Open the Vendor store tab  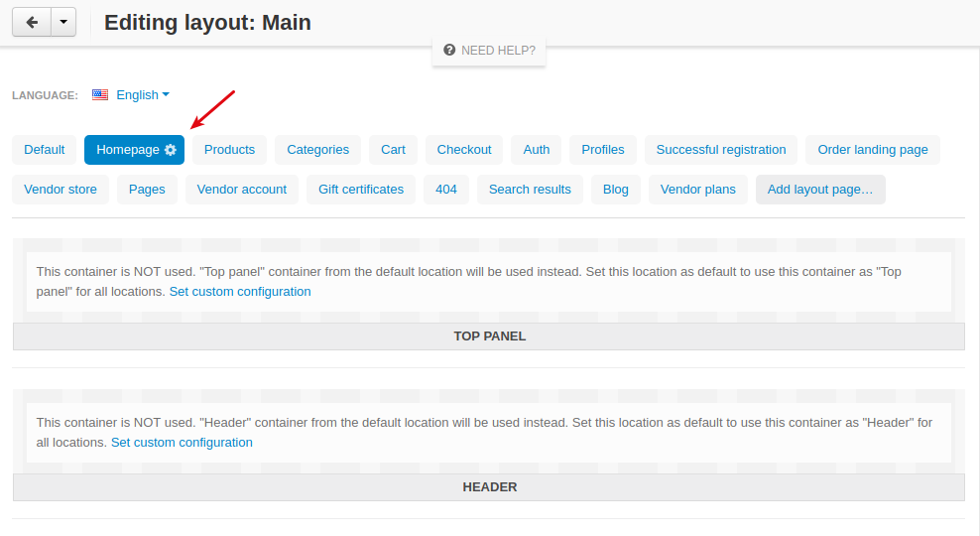(60, 190)
